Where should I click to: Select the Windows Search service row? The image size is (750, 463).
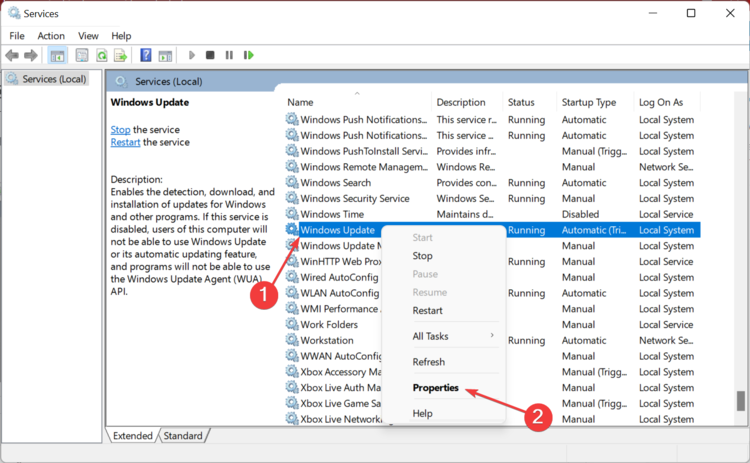click(x=493, y=182)
